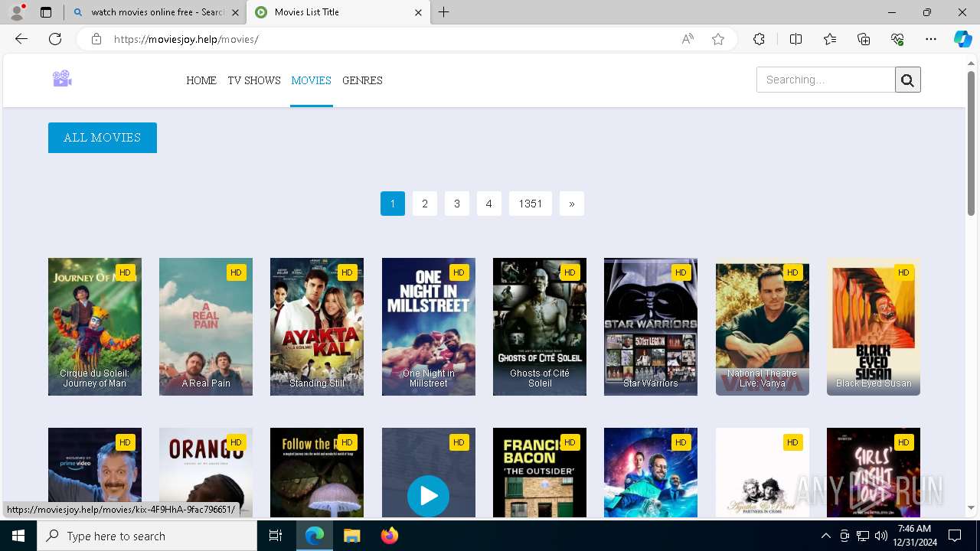Go to pagination page 2
Image resolution: width=980 pixels, height=551 pixels.
425,204
